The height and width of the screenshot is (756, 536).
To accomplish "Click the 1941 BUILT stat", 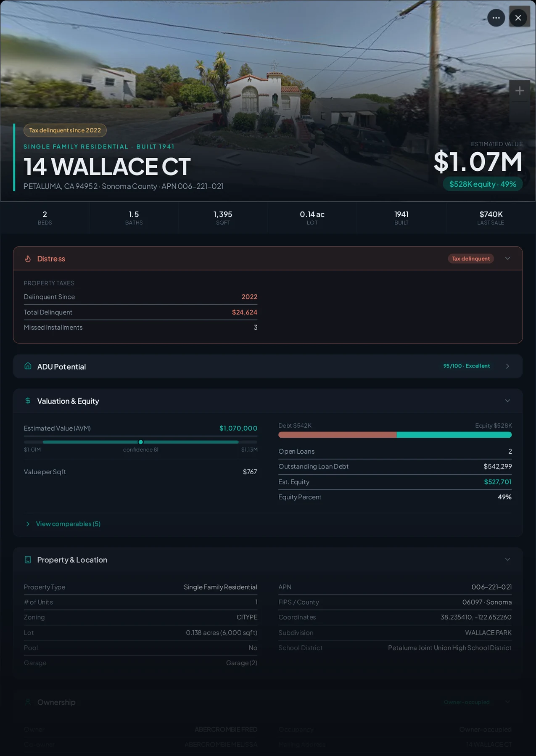I will click(401, 217).
